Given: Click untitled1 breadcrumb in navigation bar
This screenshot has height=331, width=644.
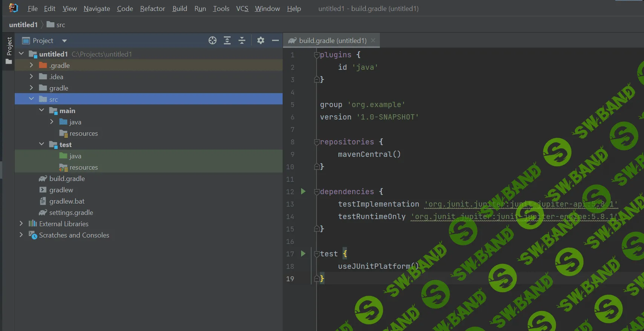Looking at the screenshot, I should pyautogui.click(x=23, y=25).
